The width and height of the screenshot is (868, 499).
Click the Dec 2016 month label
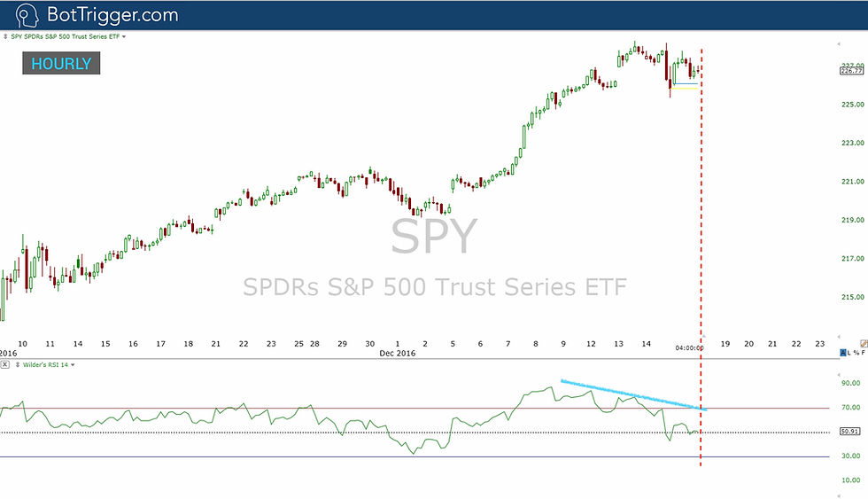[x=398, y=354]
